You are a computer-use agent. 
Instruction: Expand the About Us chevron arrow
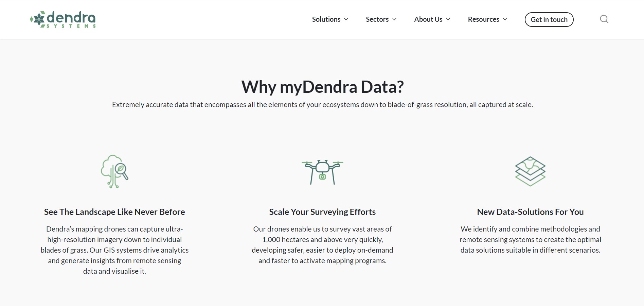coord(448,19)
